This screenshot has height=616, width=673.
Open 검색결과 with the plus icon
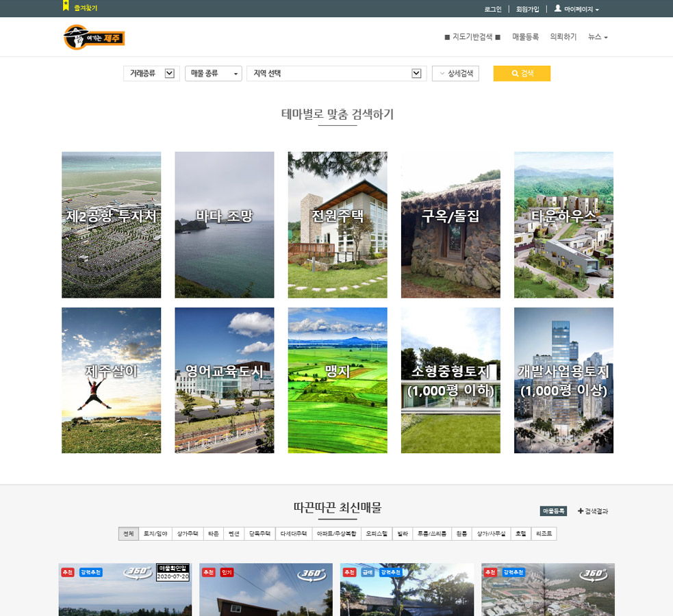pos(592,511)
